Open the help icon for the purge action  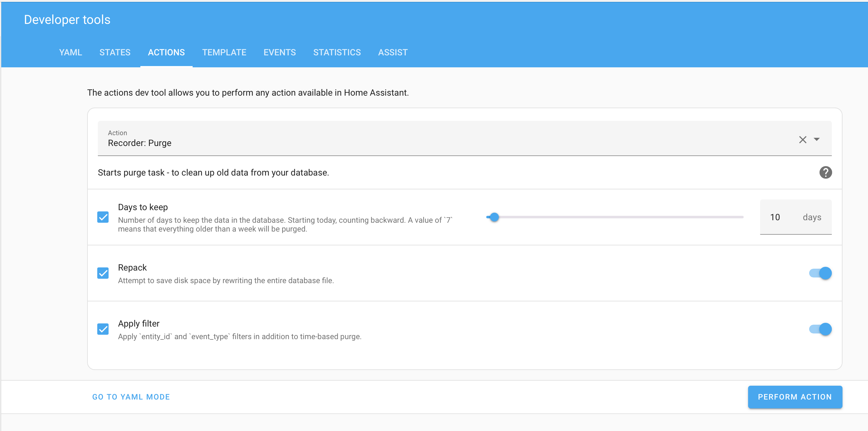826,172
